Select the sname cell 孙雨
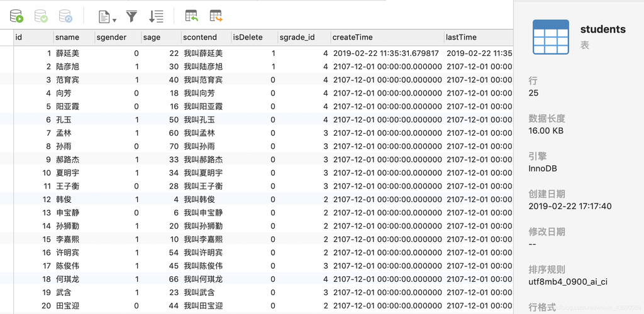The width and height of the screenshot is (644, 314). (x=64, y=146)
